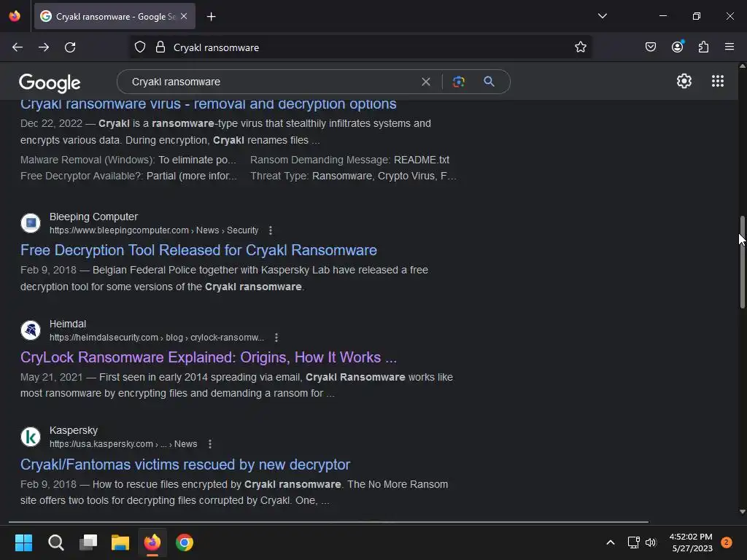
Task: Bookmark this page with star
Action: coord(580,47)
